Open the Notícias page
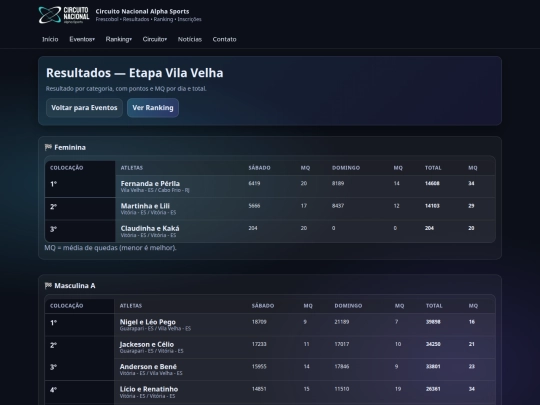 pos(190,39)
